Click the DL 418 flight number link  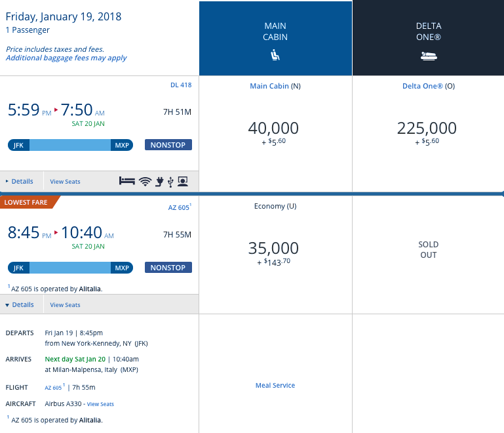point(180,85)
